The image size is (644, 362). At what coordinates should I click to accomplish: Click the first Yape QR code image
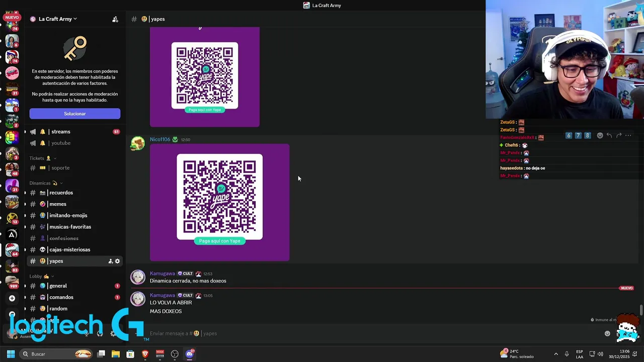[205, 77]
